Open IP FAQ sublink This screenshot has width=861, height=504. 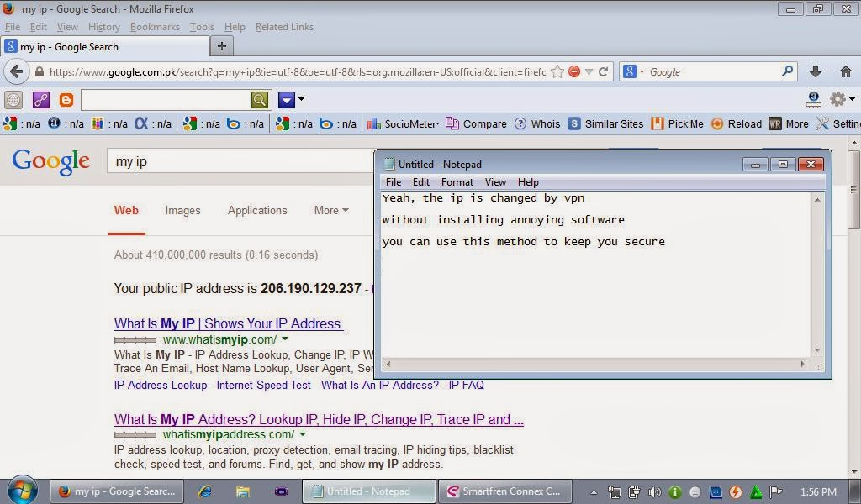point(466,385)
